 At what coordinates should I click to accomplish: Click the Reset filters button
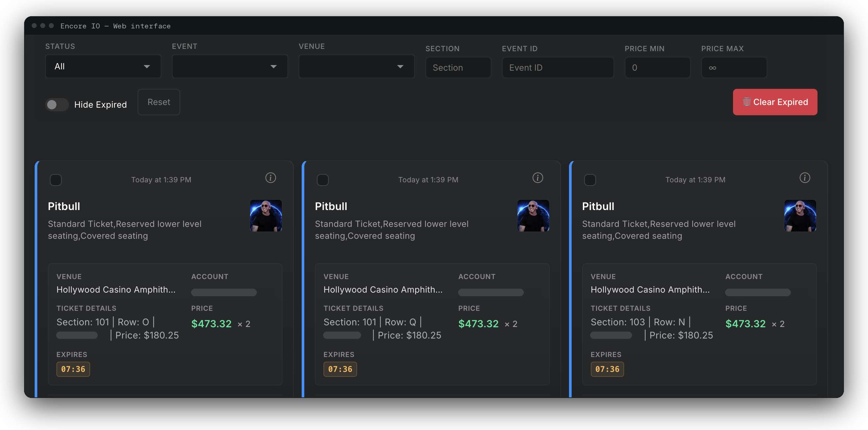click(x=159, y=102)
